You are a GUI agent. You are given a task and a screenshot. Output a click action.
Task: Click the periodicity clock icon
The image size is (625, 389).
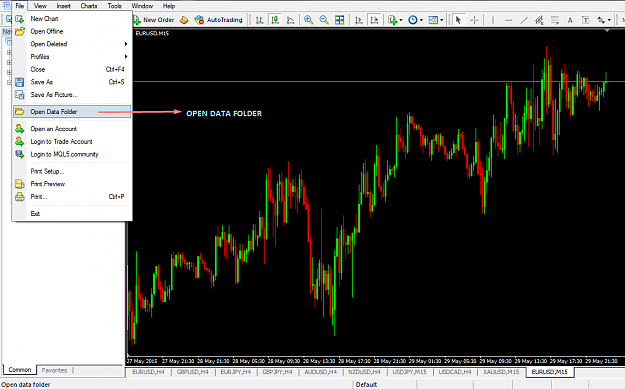click(413, 20)
